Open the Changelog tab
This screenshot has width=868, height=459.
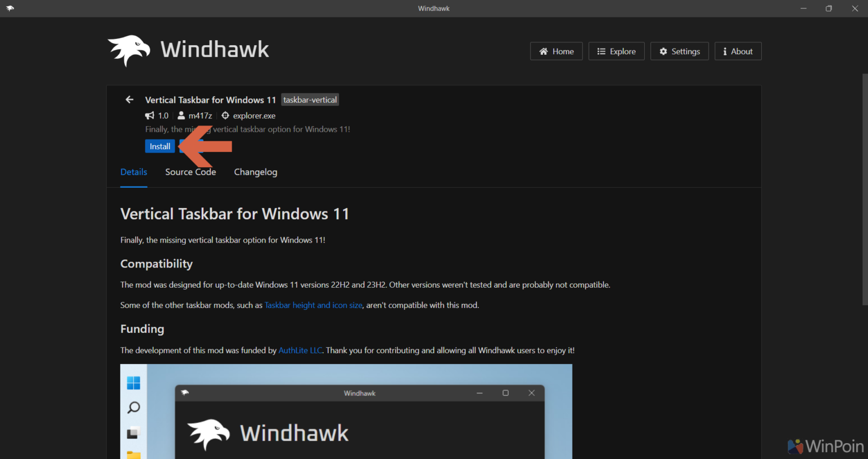(255, 172)
